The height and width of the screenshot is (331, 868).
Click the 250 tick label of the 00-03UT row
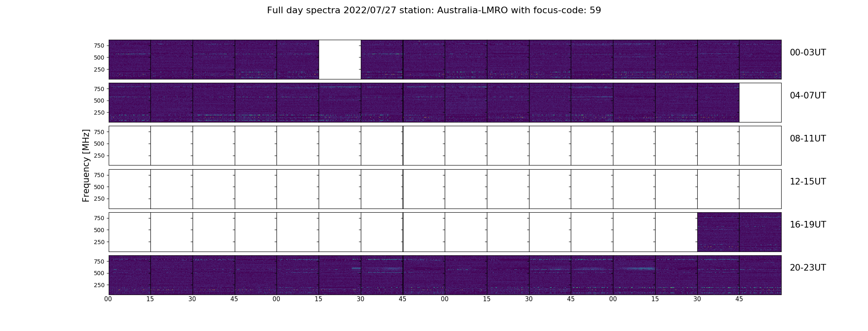click(x=99, y=70)
